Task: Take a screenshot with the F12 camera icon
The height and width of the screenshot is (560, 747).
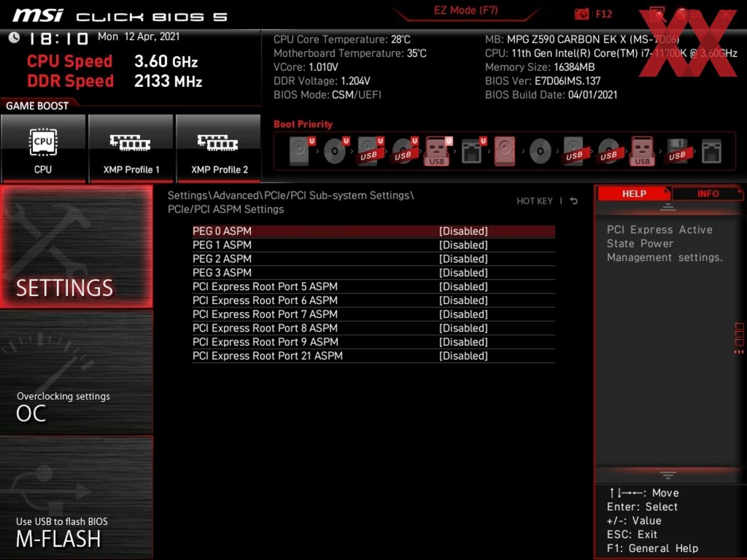Action: (582, 14)
